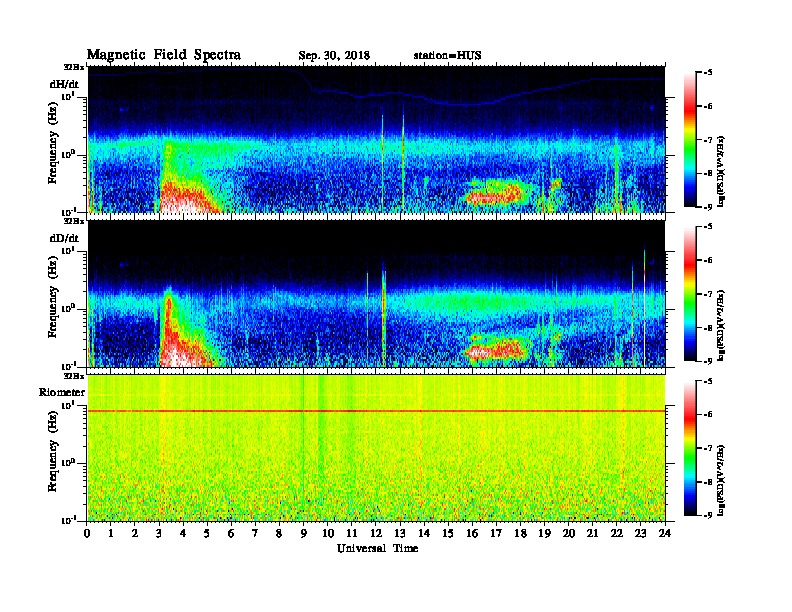Screen dimensions: 792x612
Task: Click the log(PSD) units label beside Riometer colorbar
Action: pos(721,480)
